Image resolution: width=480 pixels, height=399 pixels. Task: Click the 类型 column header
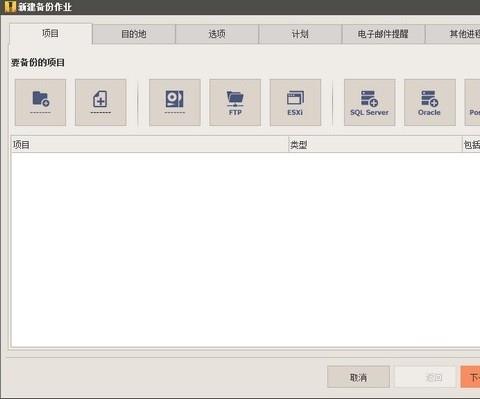pyautogui.click(x=375, y=144)
